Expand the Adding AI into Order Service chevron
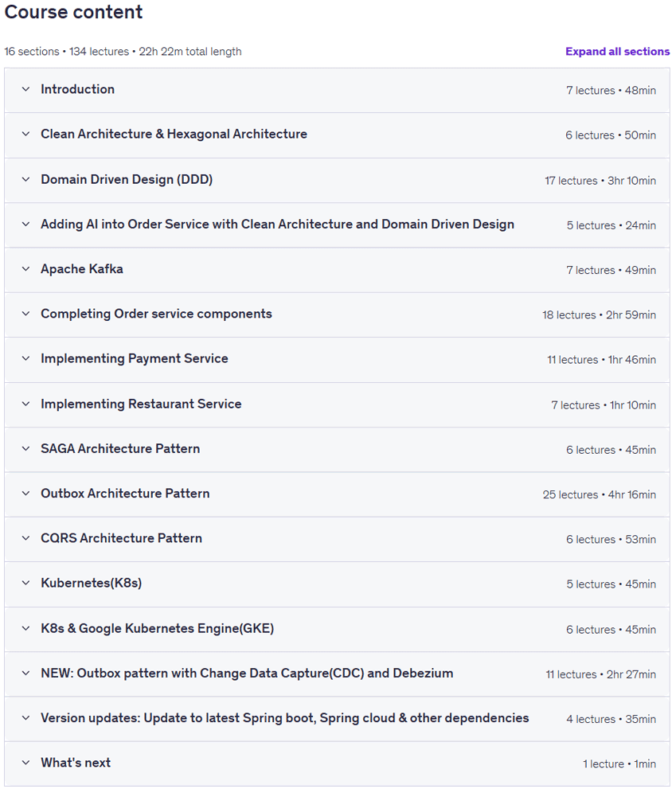 tap(25, 225)
